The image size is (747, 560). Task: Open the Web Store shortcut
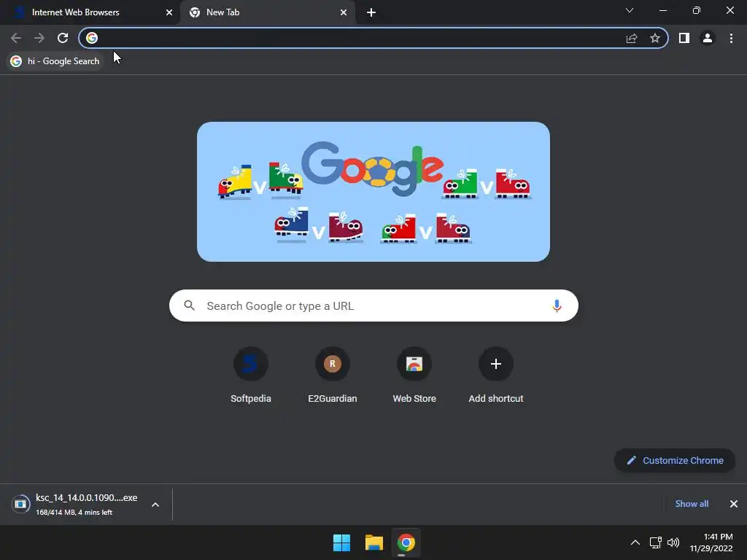pos(414,376)
